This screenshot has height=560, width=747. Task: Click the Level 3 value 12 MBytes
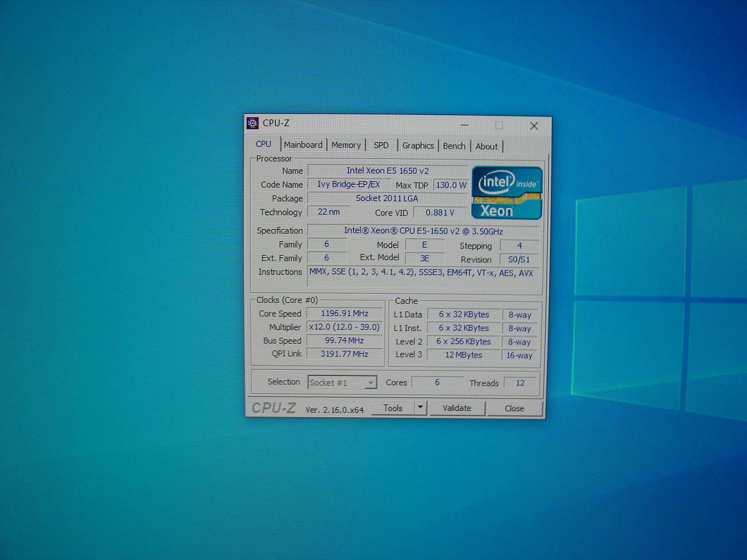(x=464, y=355)
